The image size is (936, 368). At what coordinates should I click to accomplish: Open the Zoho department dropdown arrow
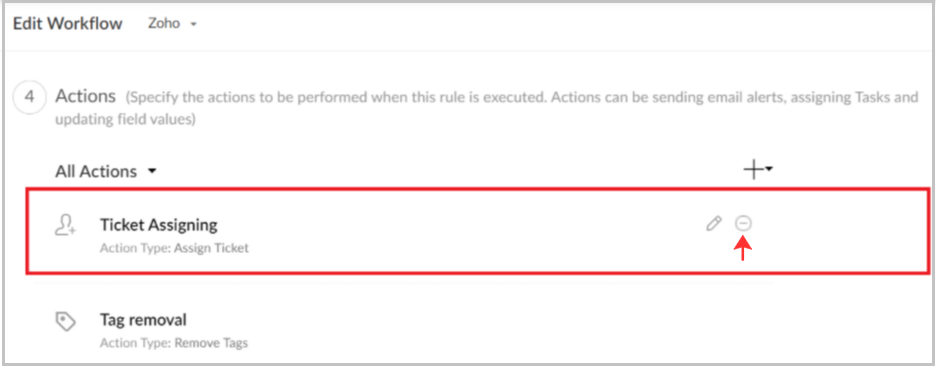[193, 25]
